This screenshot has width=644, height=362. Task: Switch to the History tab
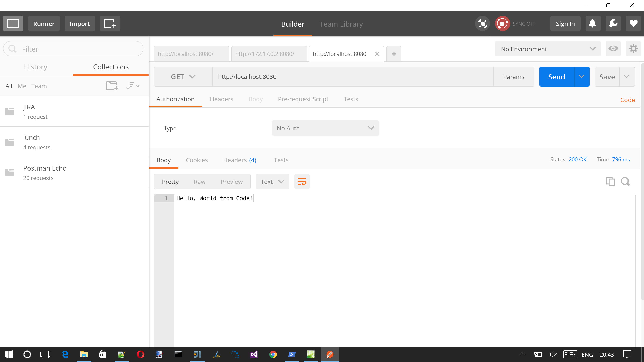(36, 67)
